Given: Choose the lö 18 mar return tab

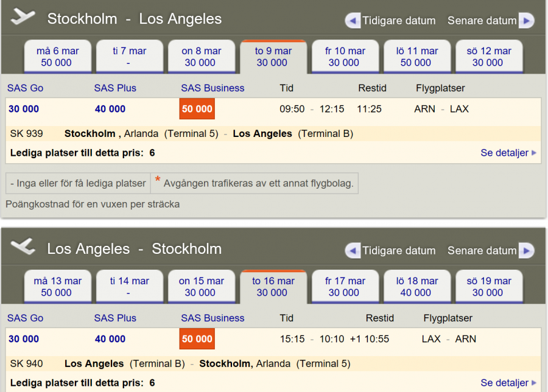Looking at the screenshot, I should (416, 287).
